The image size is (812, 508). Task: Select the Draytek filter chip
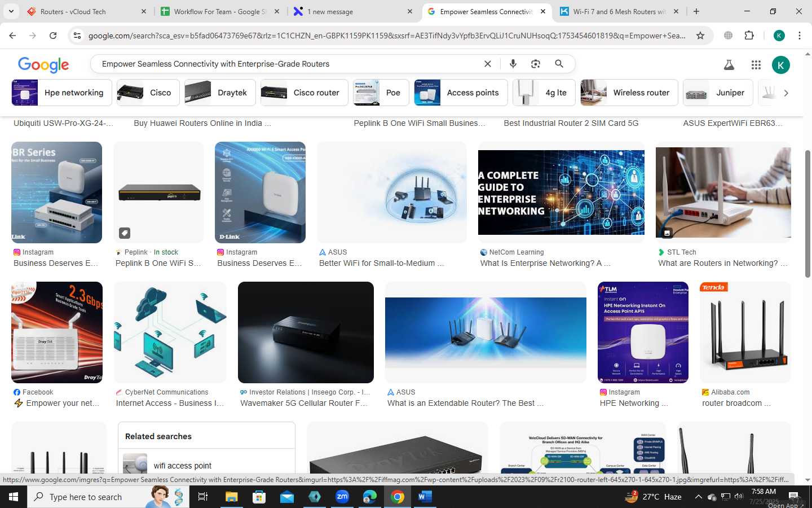pyautogui.click(x=220, y=93)
